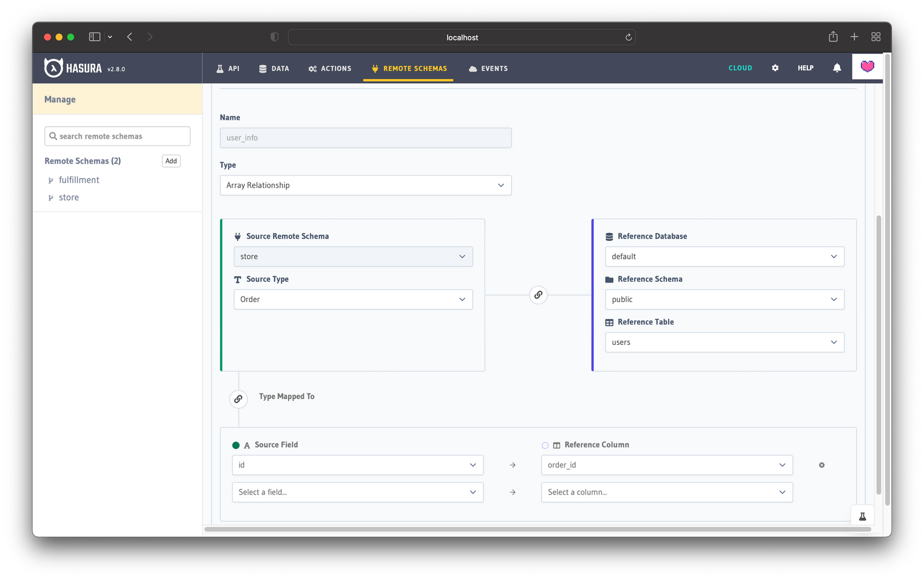Open the HELP link in the top bar
Image resolution: width=924 pixels, height=580 pixels.
(x=805, y=68)
